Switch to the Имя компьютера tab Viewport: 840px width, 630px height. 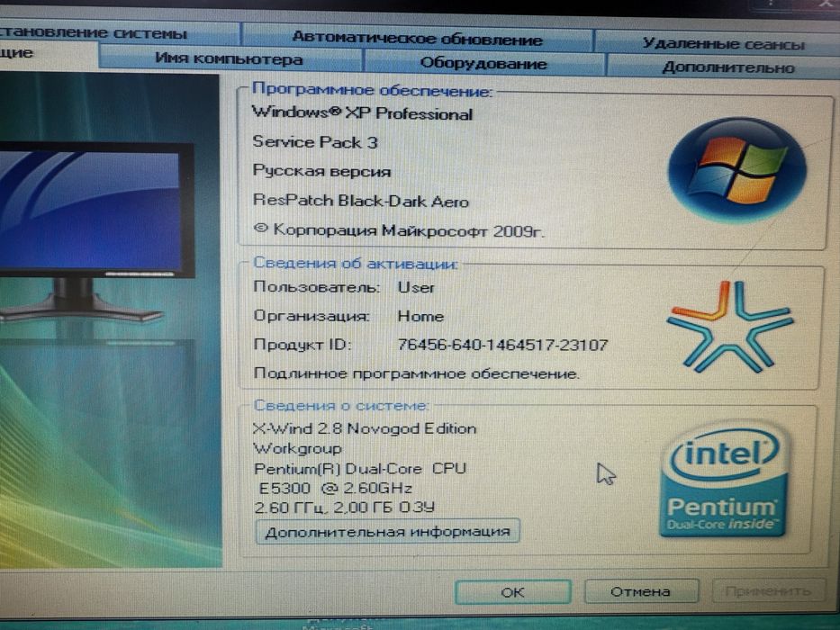tap(230, 58)
